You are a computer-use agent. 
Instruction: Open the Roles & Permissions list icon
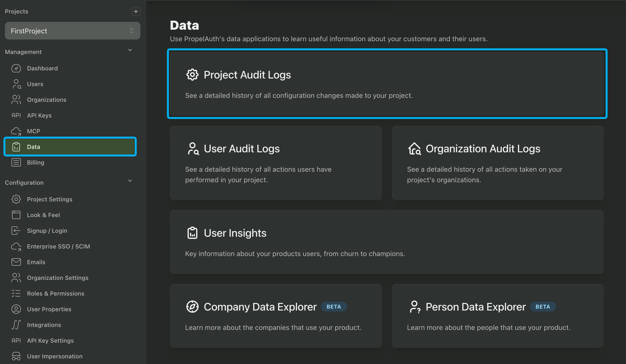pyautogui.click(x=16, y=293)
